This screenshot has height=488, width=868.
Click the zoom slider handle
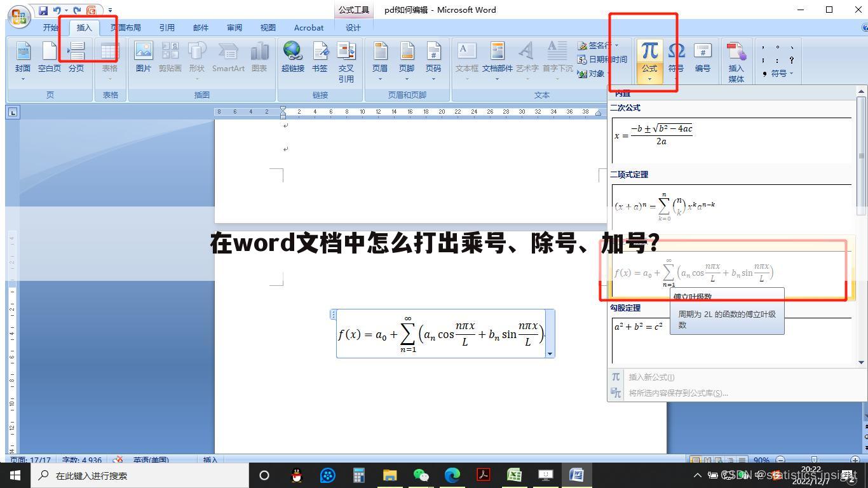[814, 460]
